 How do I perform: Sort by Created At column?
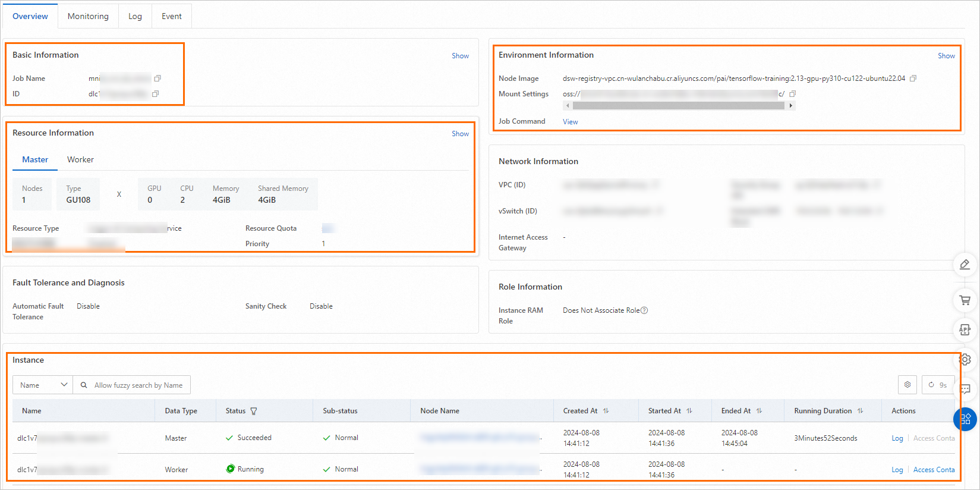click(606, 411)
